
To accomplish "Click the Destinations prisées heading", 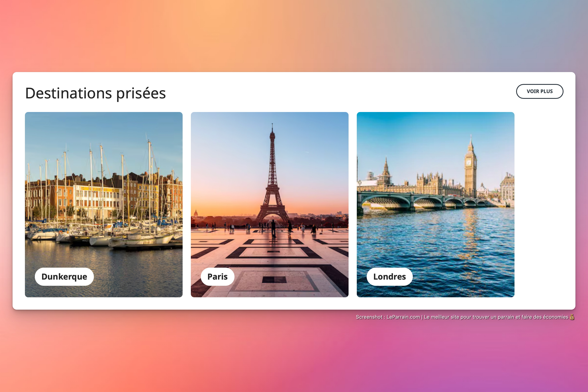I will 96,93.
